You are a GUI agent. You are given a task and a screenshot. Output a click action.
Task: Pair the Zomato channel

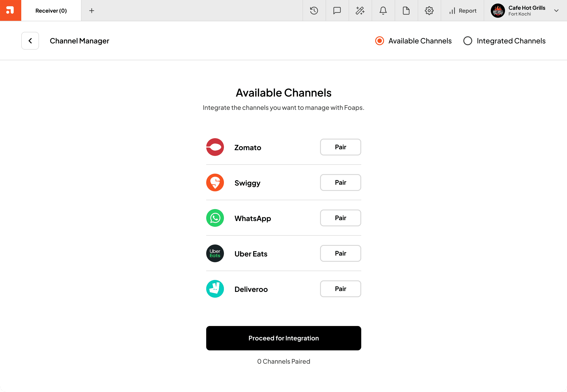(x=340, y=147)
